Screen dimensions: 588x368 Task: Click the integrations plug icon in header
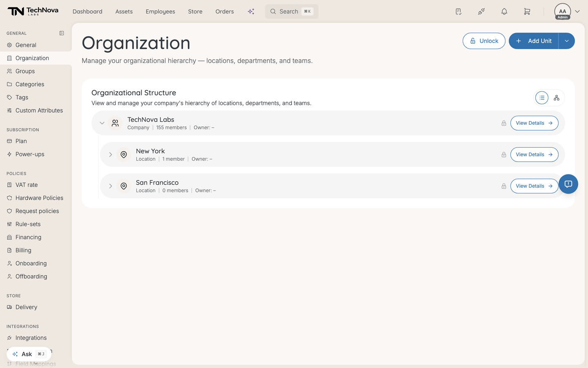point(481,11)
